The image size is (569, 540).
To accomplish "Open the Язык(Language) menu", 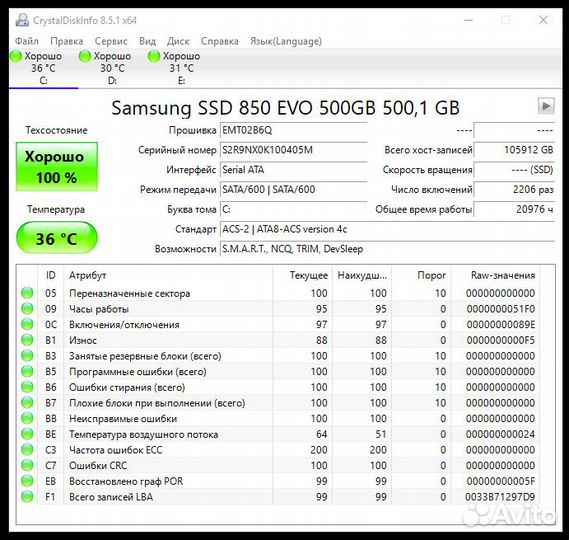I will click(x=286, y=41).
